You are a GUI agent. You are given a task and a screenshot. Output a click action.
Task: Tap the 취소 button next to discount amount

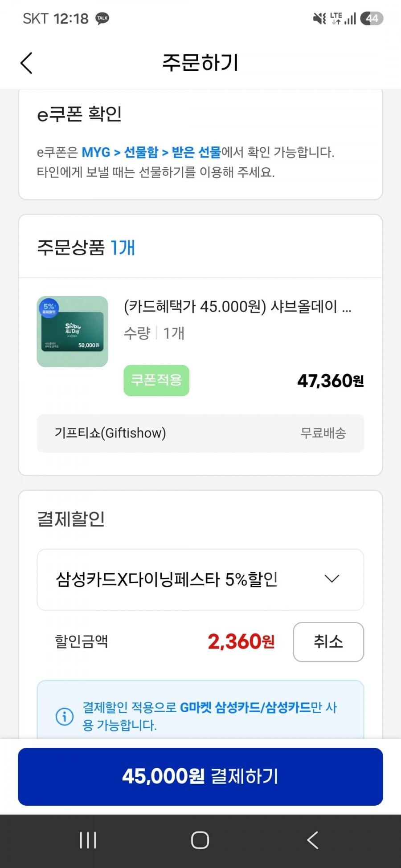(x=328, y=642)
